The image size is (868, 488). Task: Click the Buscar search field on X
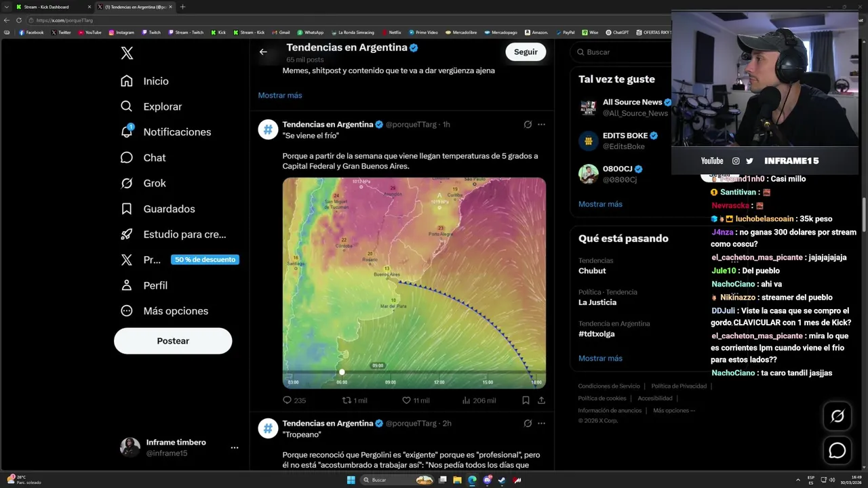[x=620, y=52]
